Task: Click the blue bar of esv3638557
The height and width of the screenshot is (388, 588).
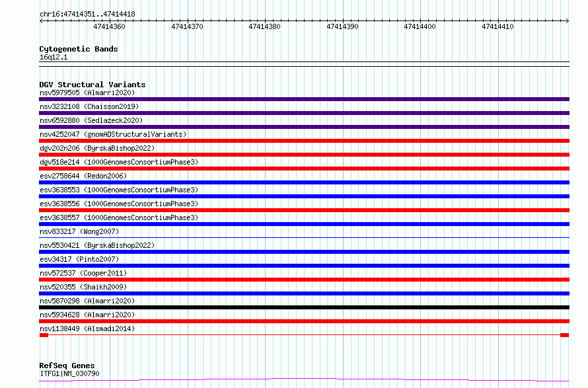Action: pyautogui.click(x=304, y=224)
